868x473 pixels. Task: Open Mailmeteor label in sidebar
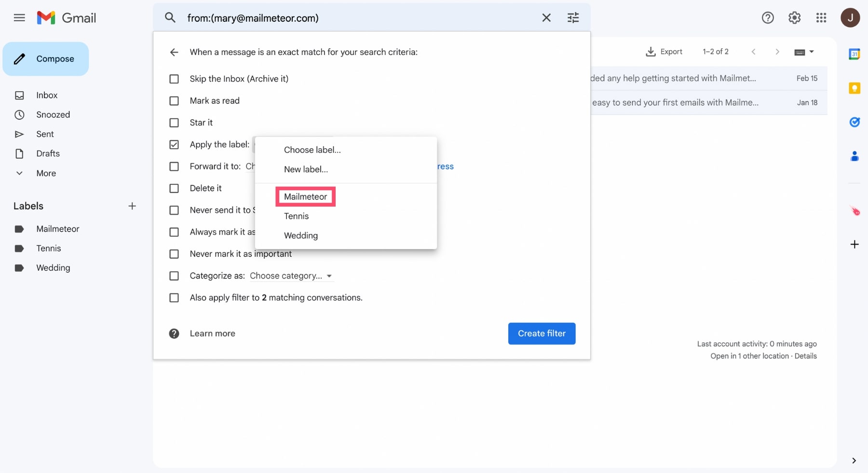point(57,229)
